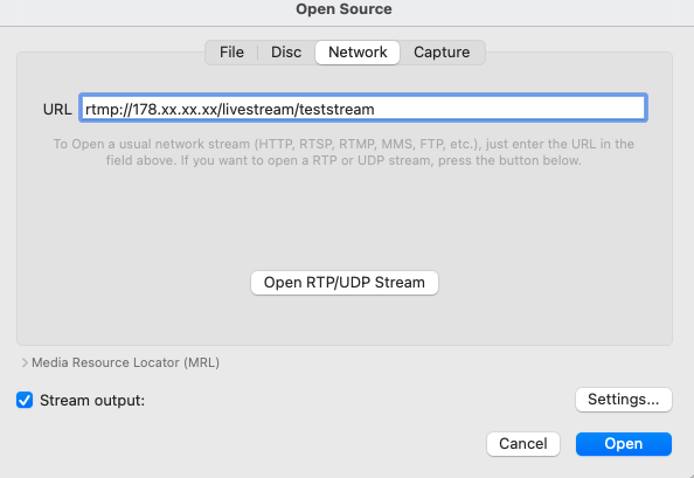Click the Open Source window title
The height and width of the screenshot is (478, 694).
tap(344, 10)
